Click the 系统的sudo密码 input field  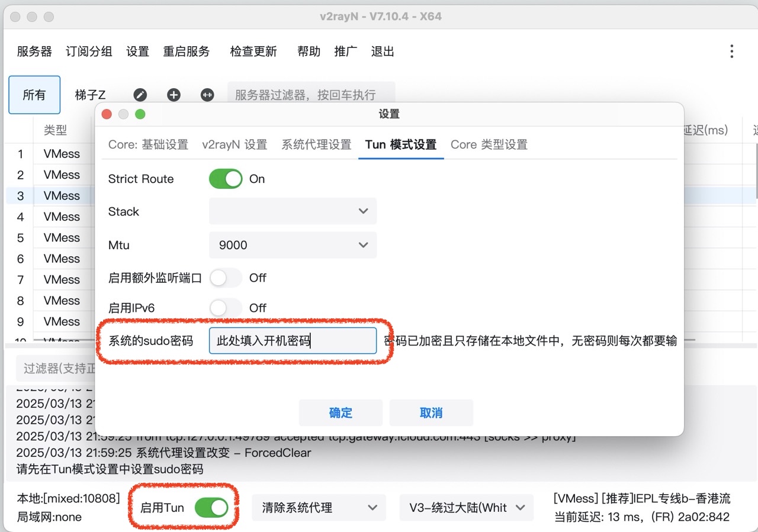click(293, 341)
